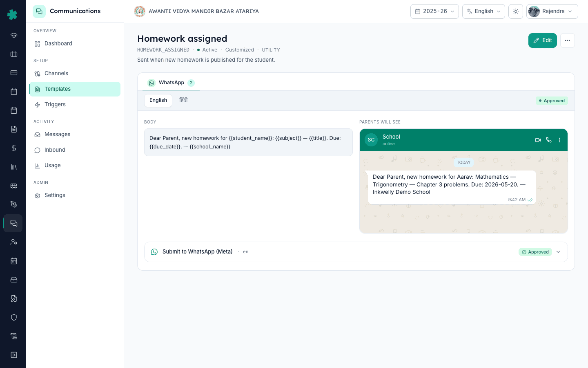
Task: Click the school name AWANTI VIDYA MANDIR
Action: [x=204, y=11]
